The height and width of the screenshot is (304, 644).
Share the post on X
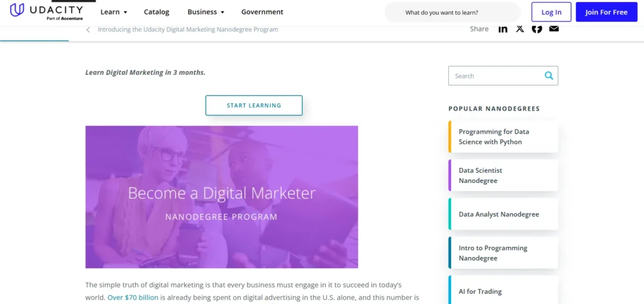coord(519,29)
